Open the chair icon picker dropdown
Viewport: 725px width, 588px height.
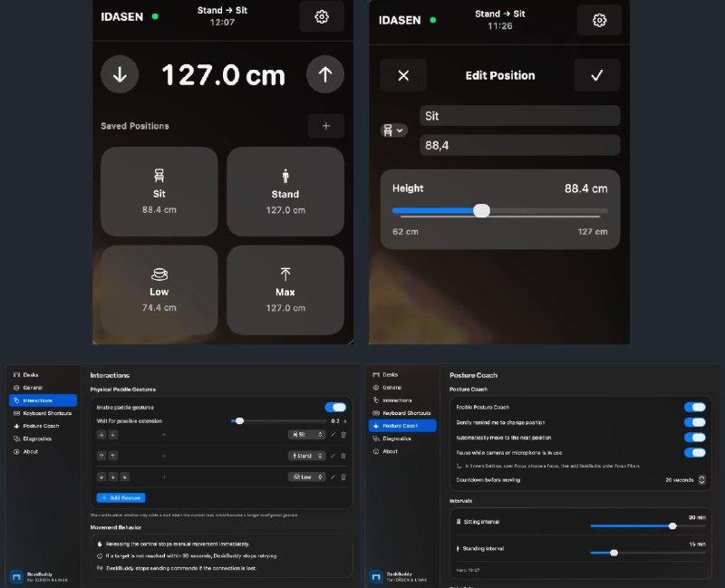tap(393, 130)
